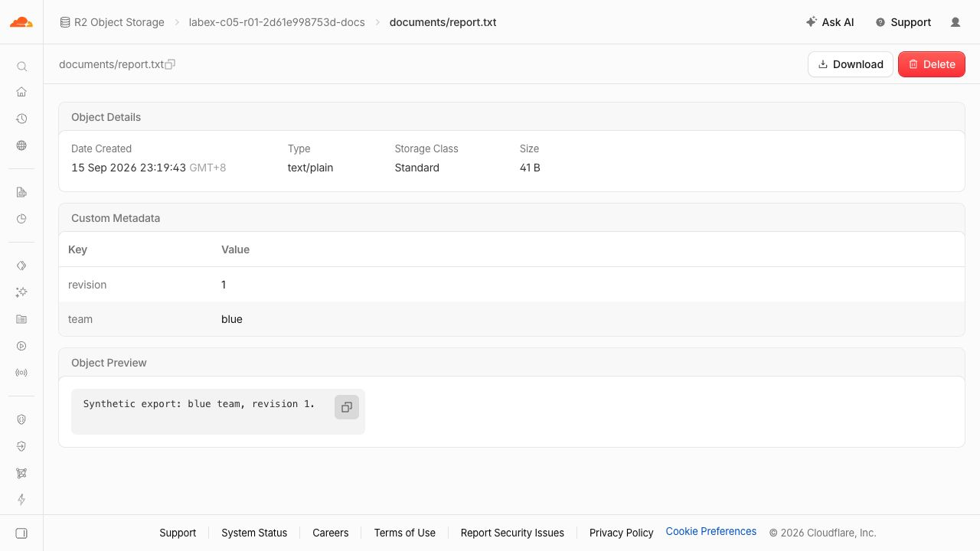Click the text/plain type value

click(x=311, y=168)
